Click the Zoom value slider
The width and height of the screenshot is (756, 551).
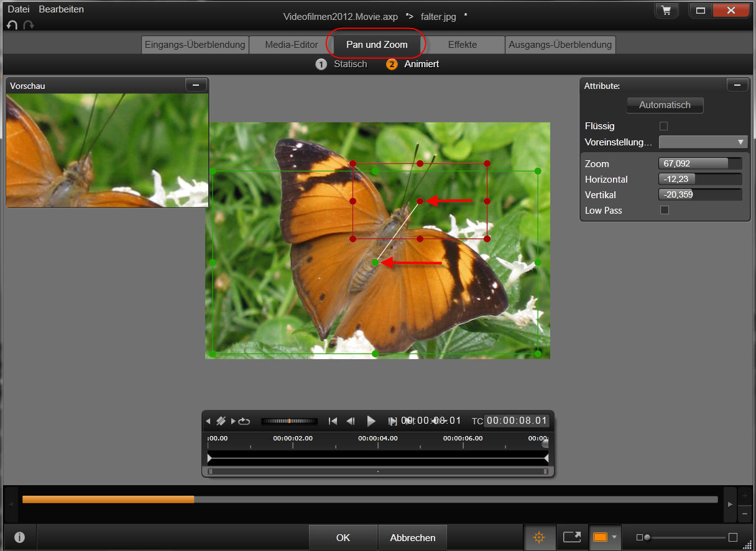click(699, 164)
